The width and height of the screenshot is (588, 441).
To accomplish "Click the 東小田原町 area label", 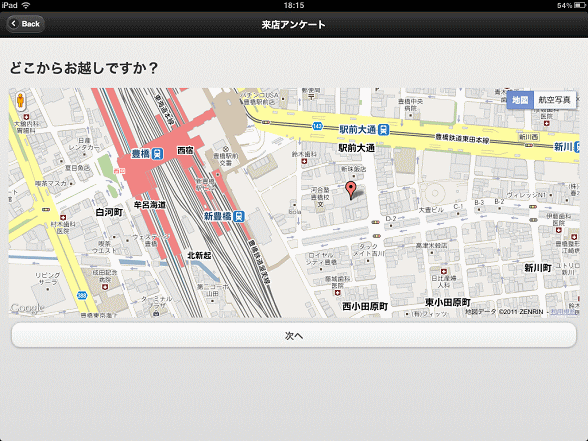I will tap(448, 302).
